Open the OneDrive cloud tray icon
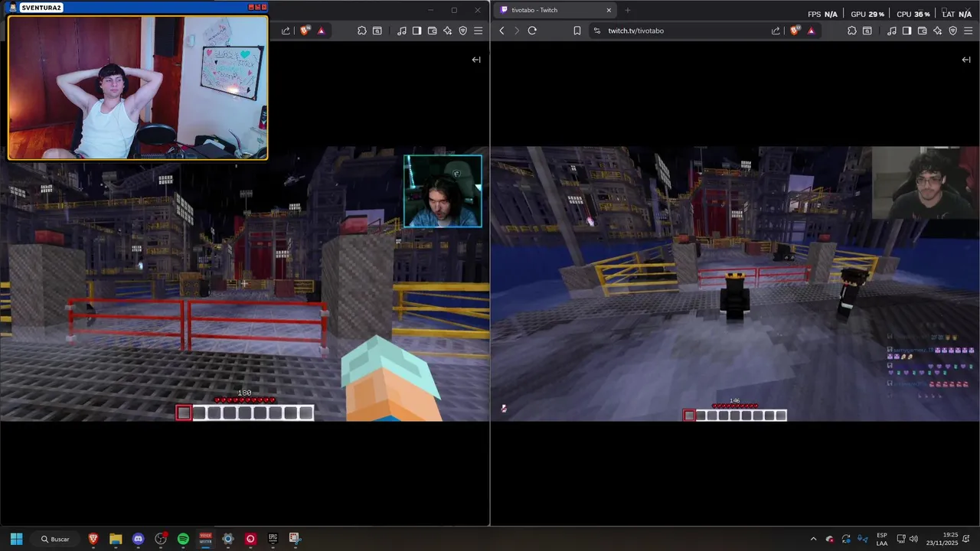This screenshot has width=980, height=551. click(830, 539)
